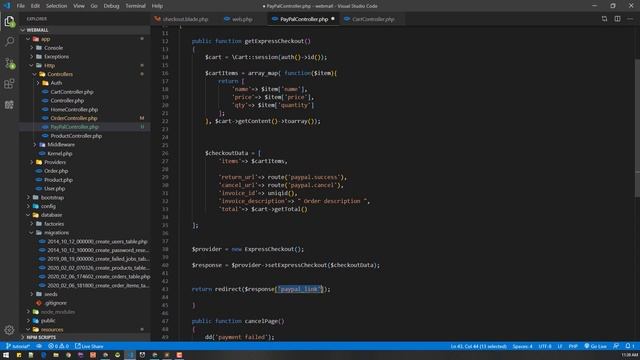Open Source Control view in activity bar

tap(9, 63)
